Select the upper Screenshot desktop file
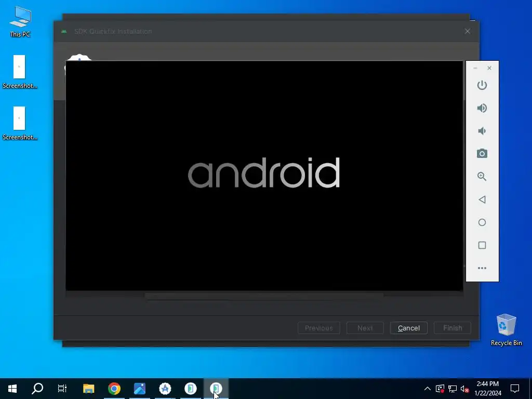532x399 pixels. (20, 72)
